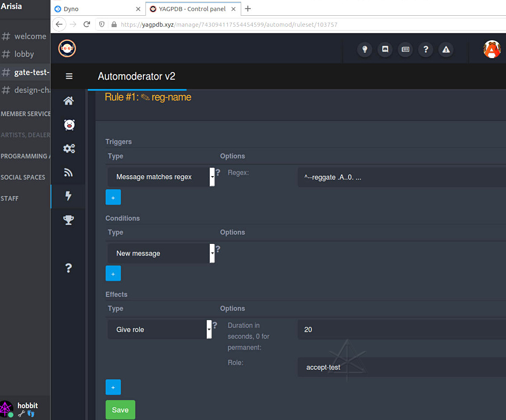Click the green Save button
This screenshot has width=506, height=420.
(x=120, y=410)
